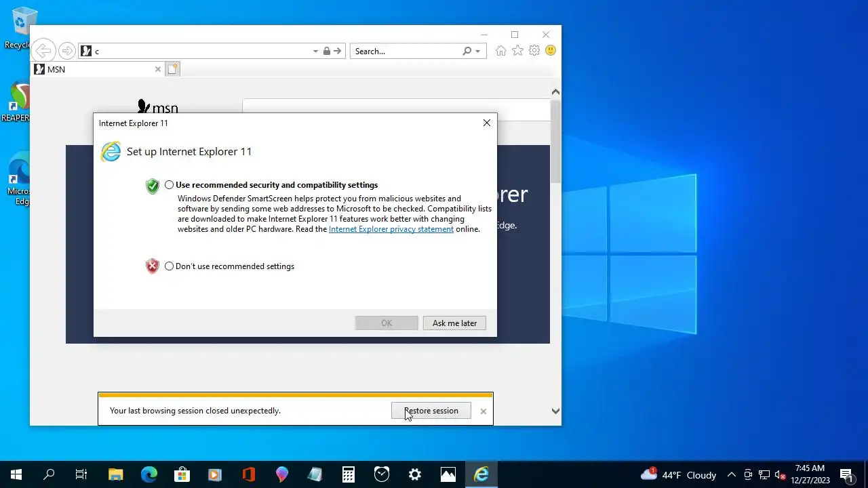
Task: Go back with the IE Back arrow
Action: (43, 51)
